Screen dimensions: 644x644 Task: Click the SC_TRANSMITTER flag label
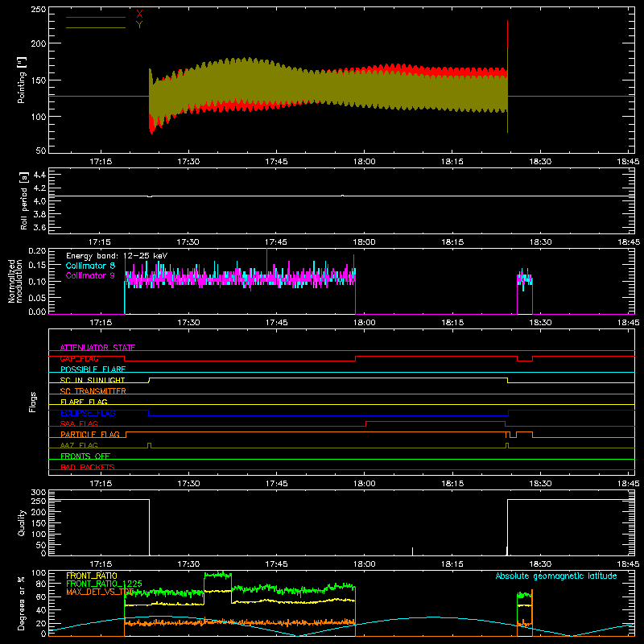pyautogui.click(x=93, y=391)
